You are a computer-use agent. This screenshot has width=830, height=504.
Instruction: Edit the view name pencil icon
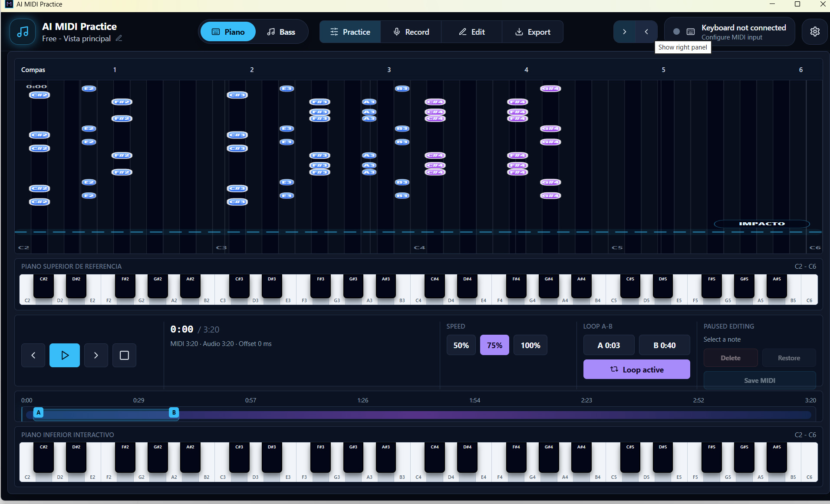pos(119,39)
